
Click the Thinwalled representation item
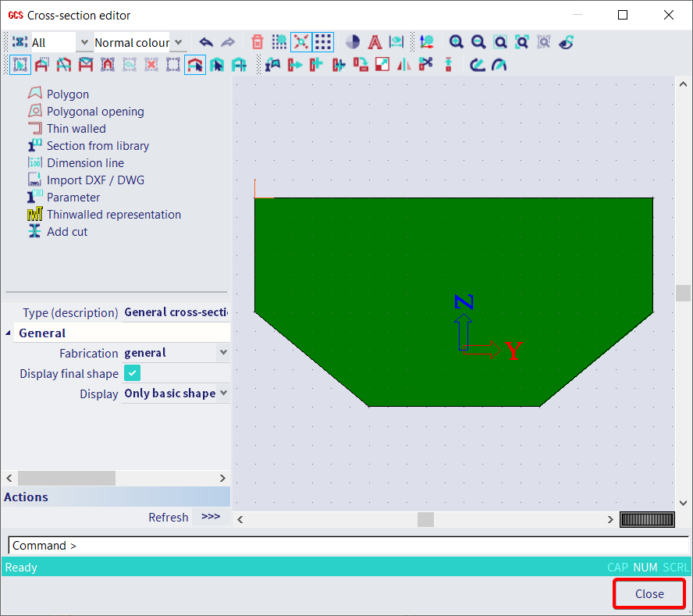[113, 214]
